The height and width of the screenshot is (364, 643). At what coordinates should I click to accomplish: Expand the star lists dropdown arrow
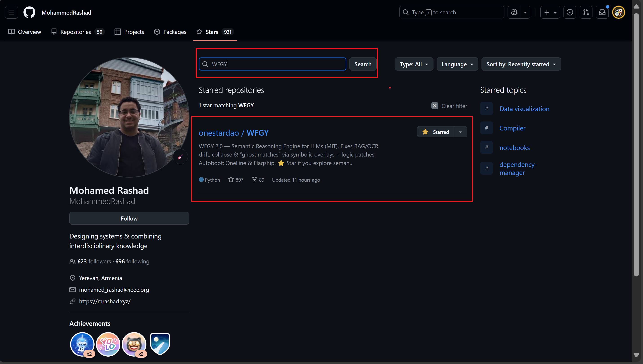coord(460,132)
